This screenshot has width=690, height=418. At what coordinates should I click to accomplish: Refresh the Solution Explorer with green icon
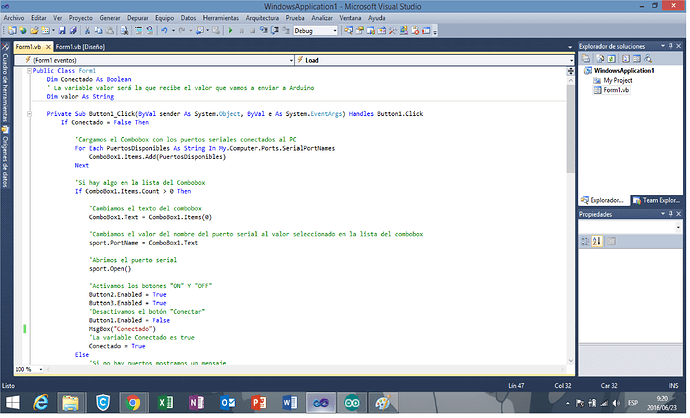point(612,59)
